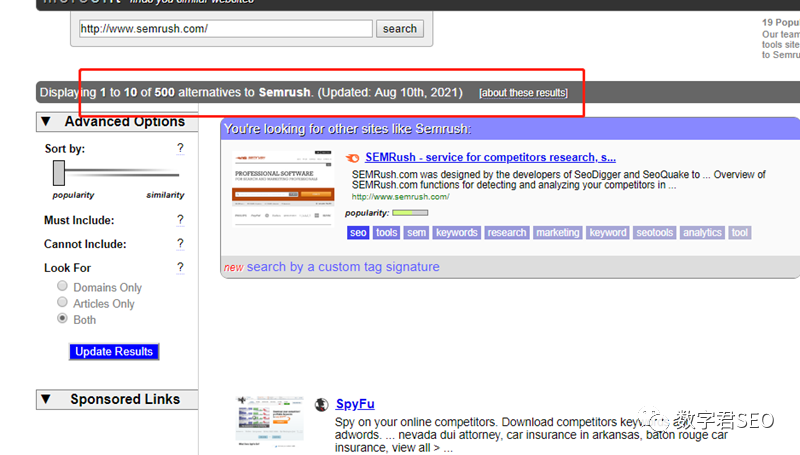Open the SEMRush service for competitors research link

pyautogui.click(x=490, y=157)
